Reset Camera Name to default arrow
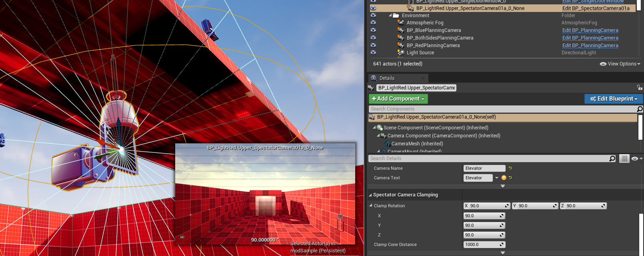 tap(510, 168)
